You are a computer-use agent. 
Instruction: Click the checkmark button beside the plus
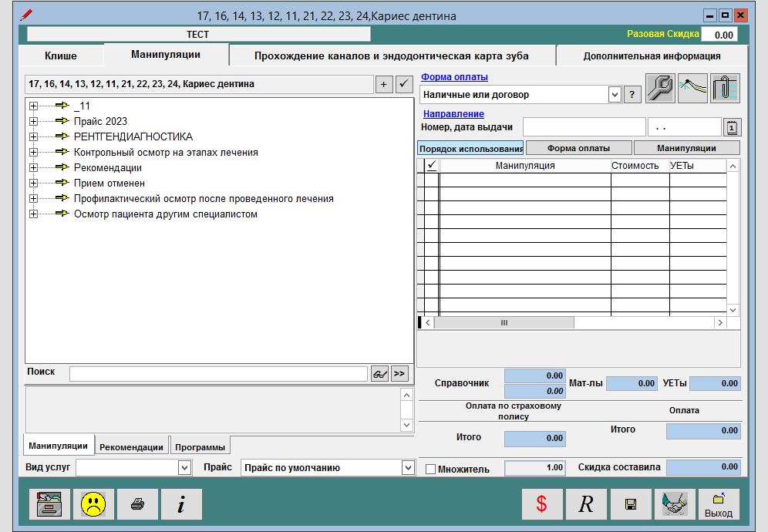404,85
